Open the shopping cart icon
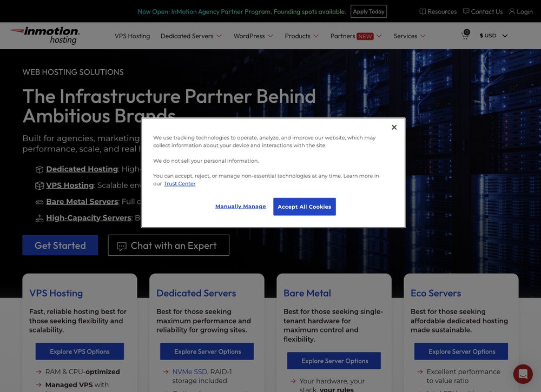Image resolution: width=541 pixels, height=392 pixels. 465,35
